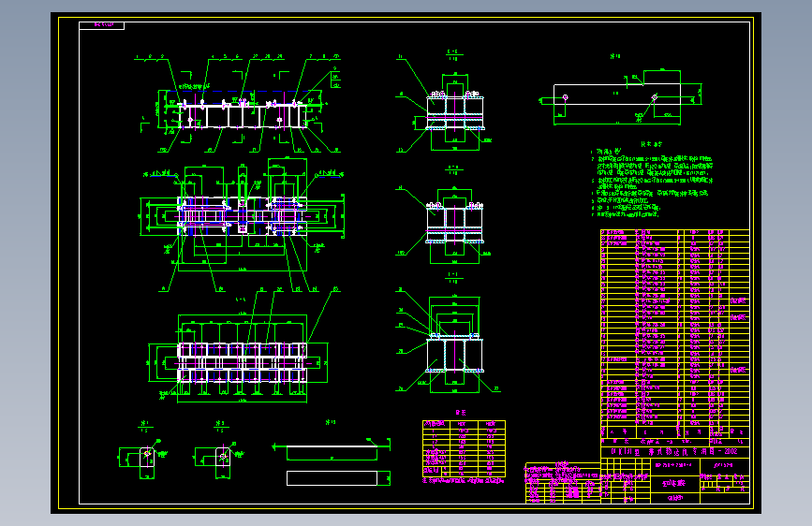Click the green technical requirements notes paragraph
Screen dimensions: 812x526
pos(652,180)
